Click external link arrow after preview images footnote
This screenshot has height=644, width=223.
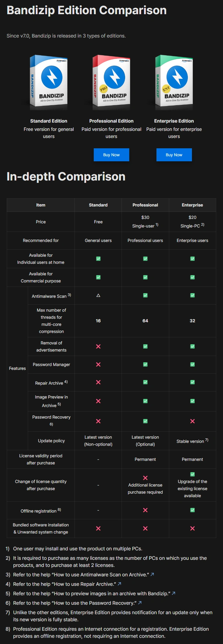click(174, 593)
